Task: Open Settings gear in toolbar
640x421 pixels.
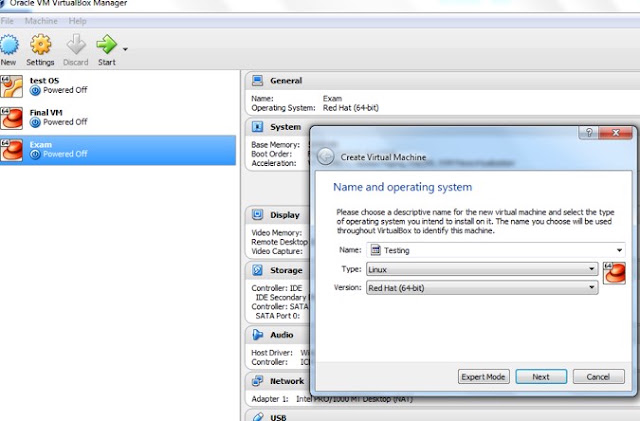Action: tap(40, 44)
